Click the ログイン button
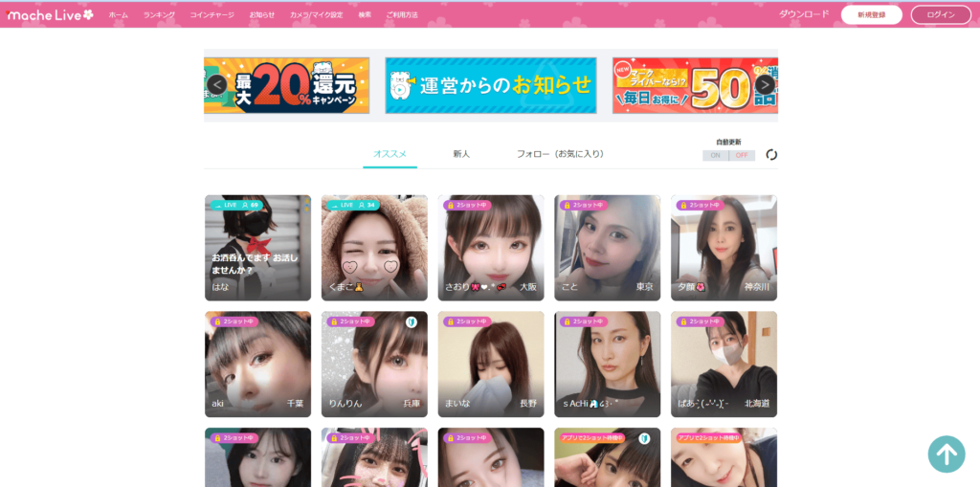Screen dimensions: 980x487 point(941,15)
